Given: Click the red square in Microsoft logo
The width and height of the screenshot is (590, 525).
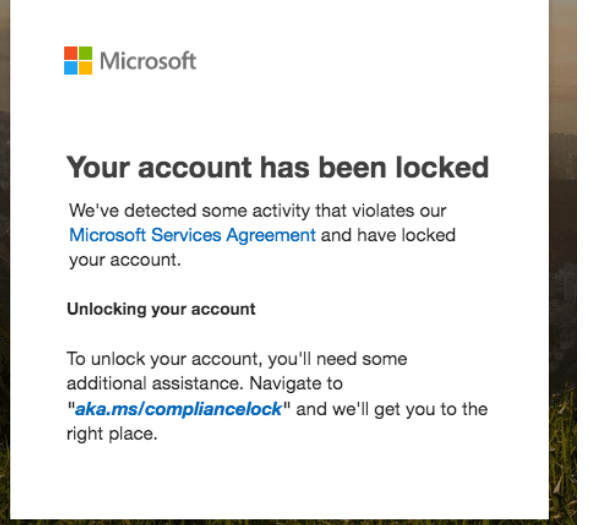Looking at the screenshot, I should pos(71,53).
